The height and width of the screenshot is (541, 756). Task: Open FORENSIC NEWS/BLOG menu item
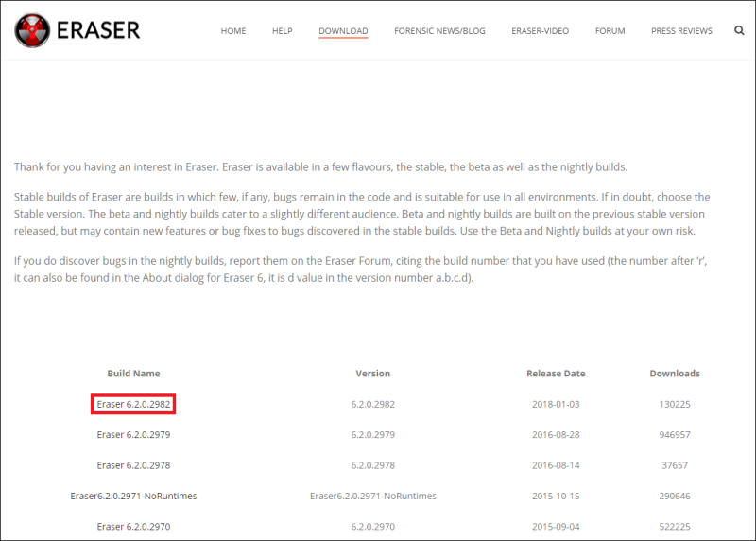[439, 31]
